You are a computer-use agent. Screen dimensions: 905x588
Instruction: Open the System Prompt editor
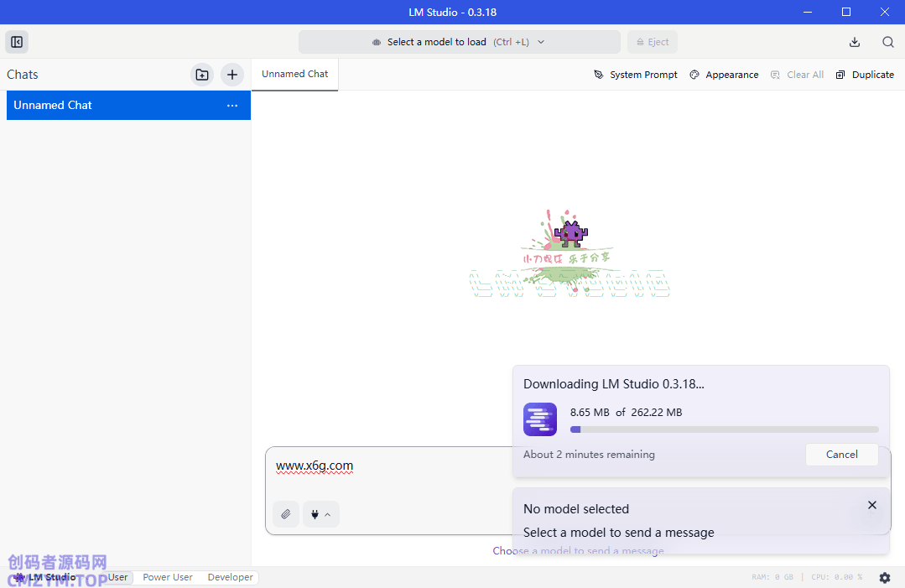[636, 75]
